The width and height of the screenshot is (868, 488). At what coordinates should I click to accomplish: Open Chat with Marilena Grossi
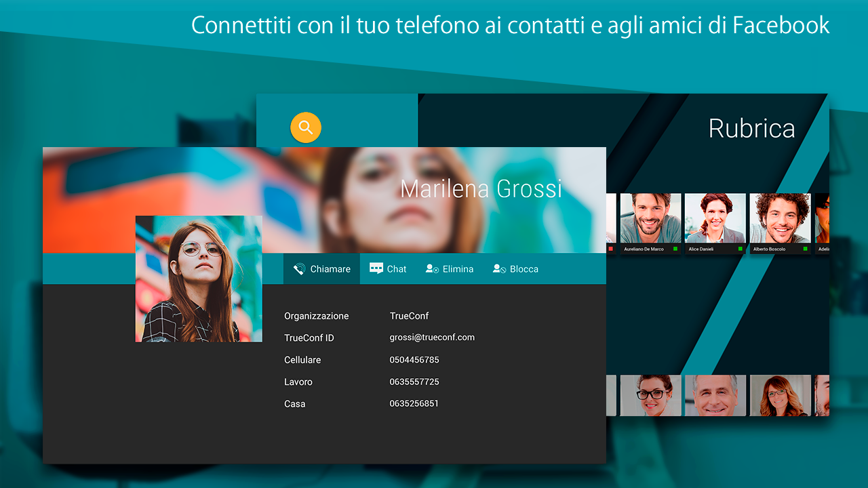click(388, 269)
